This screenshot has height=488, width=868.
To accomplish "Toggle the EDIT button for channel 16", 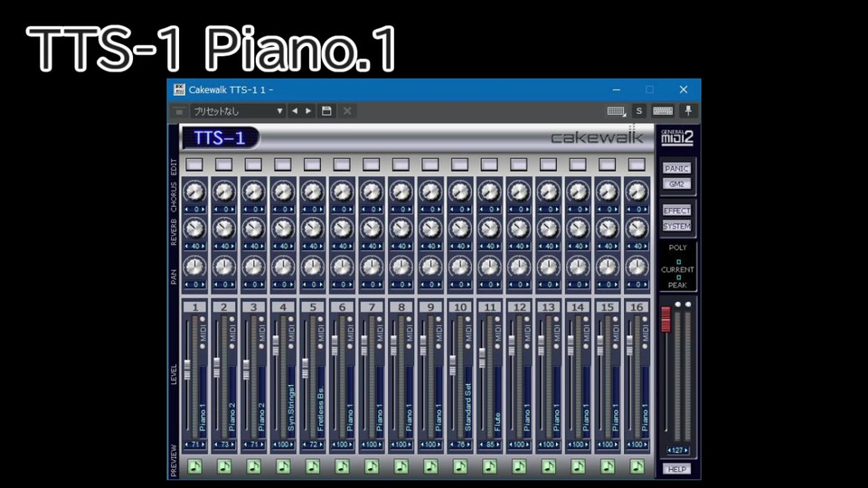I will click(x=637, y=164).
